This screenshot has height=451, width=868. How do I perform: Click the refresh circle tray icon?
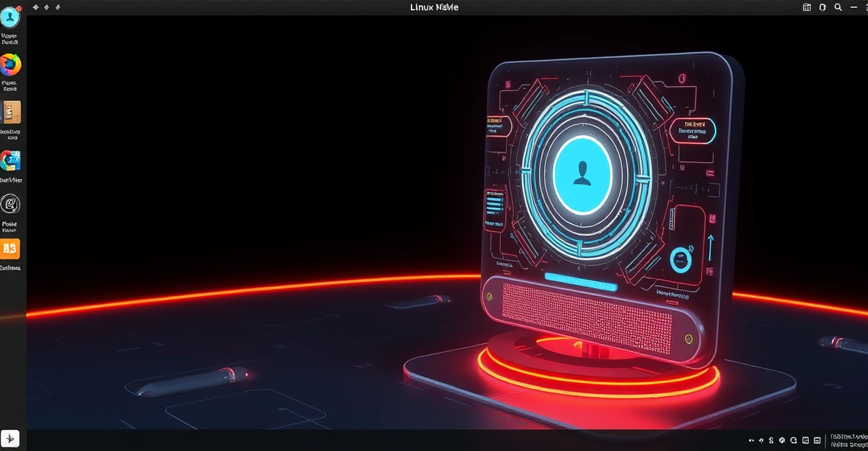coord(793,440)
